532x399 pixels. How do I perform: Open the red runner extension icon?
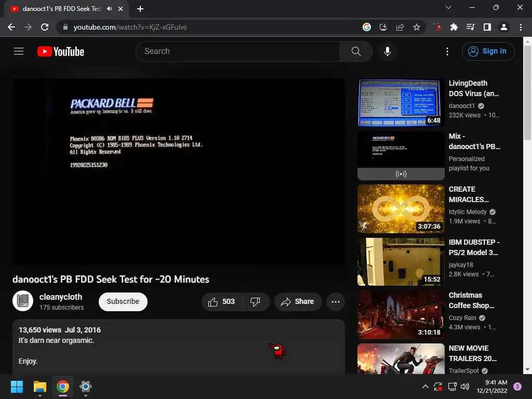(437, 27)
